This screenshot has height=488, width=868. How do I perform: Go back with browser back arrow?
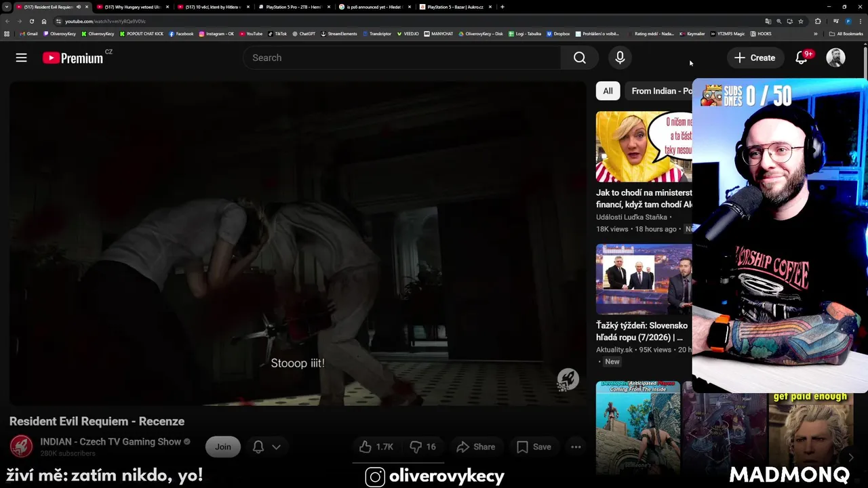pyautogui.click(x=7, y=21)
